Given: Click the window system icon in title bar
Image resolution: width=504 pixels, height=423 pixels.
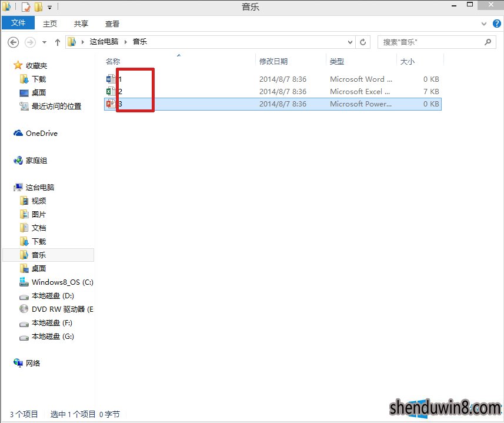Looking at the screenshot, I should pos(6,6).
